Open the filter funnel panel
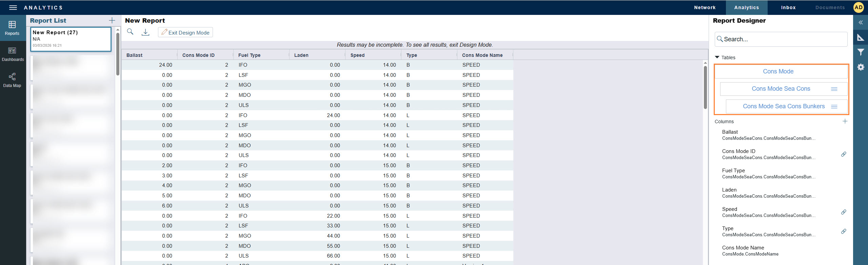 pos(861,52)
